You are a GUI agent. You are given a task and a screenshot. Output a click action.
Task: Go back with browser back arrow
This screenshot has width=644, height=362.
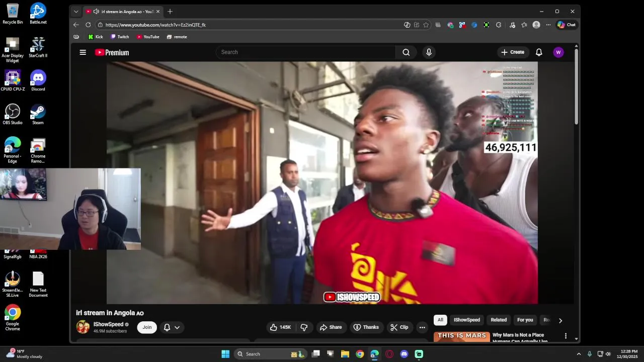click(76, 25)
